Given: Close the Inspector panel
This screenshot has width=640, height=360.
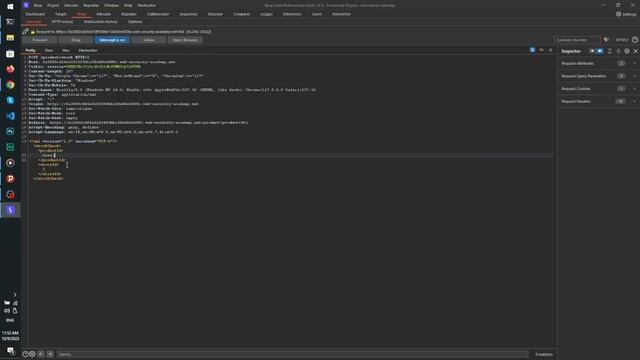Looking at the screenshot, I should point(636,51).
